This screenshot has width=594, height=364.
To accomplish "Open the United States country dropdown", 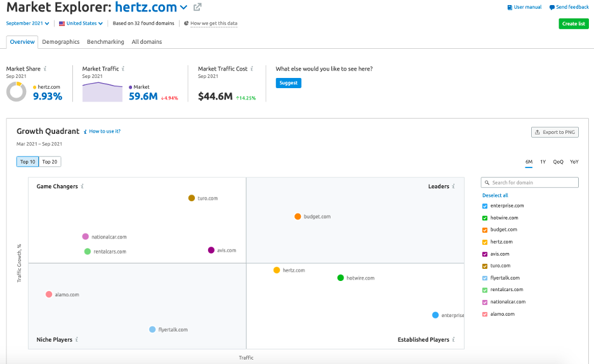I will pyautogui.click(x=81, y=23).
